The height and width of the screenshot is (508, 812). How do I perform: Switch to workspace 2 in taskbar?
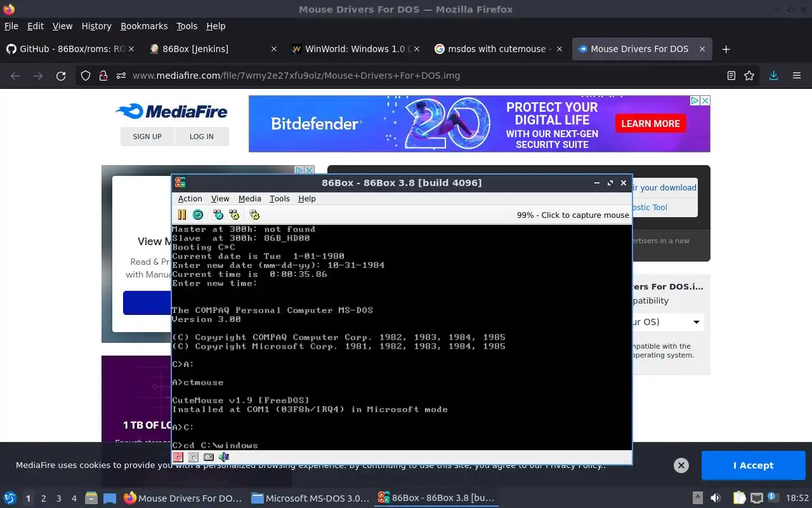pyautogui.click(x=43, y=498)
